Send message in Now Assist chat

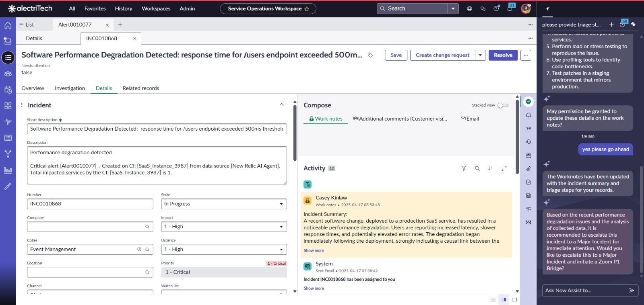click(632, 290)
